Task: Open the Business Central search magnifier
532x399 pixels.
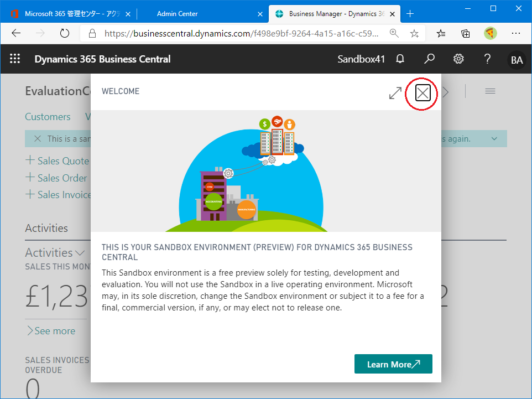Action: [429, 59]
